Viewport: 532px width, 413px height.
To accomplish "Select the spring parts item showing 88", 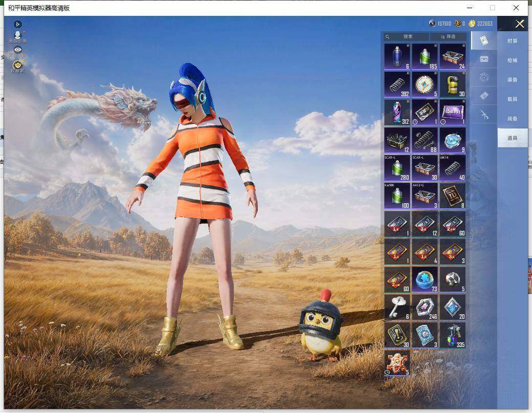I will click(425, 140).
